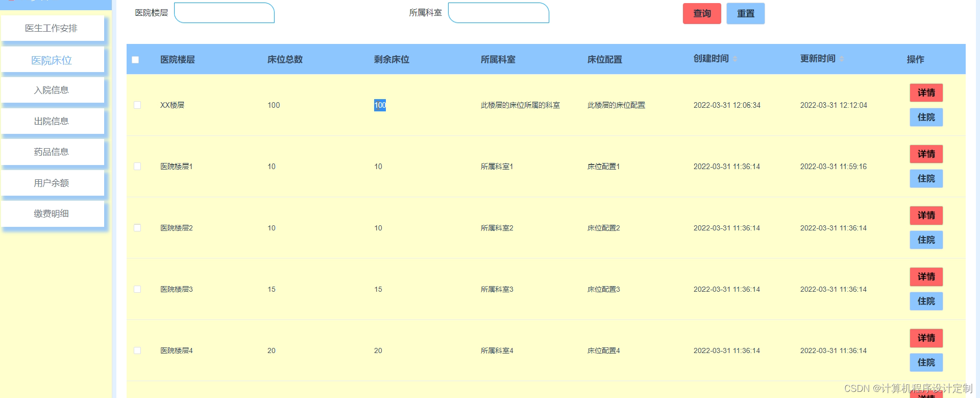Viewport: 980px width, 398px height.
Task: Click the red 查询 search button
Action: click(702, 14)
